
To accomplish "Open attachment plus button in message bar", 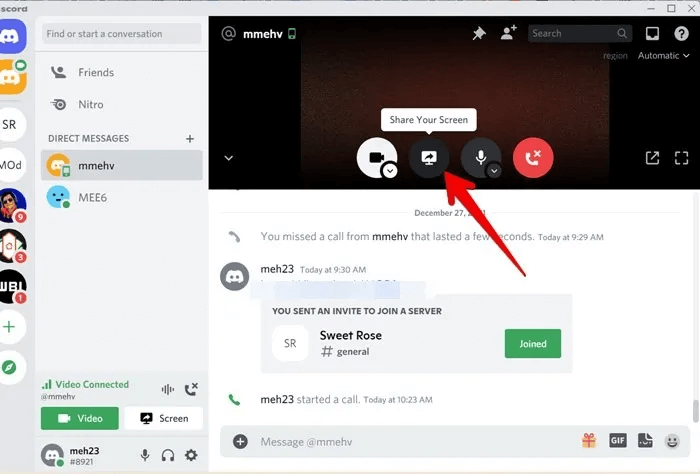I will coord(240,442).
